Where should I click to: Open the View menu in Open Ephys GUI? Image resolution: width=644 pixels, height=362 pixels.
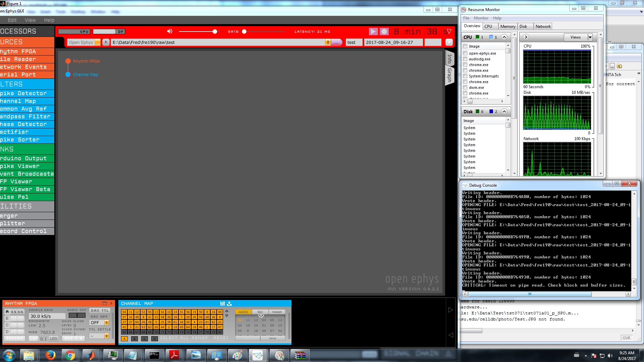(x=30, y=20)
